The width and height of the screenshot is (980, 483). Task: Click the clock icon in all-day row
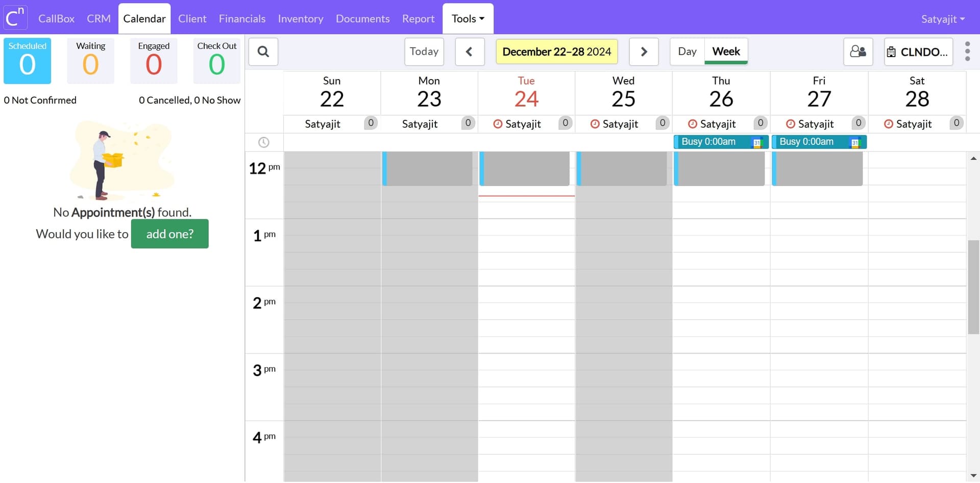[x=263, y=142]
